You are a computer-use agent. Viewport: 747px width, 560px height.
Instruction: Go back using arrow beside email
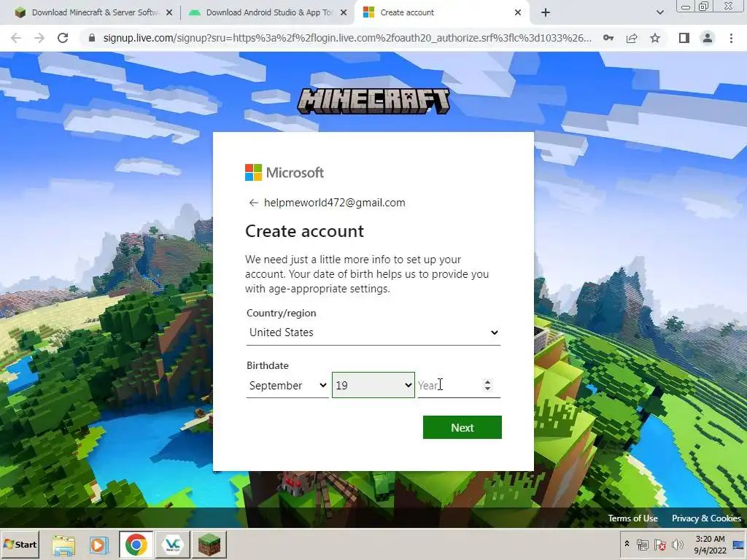tap(253, 203)
